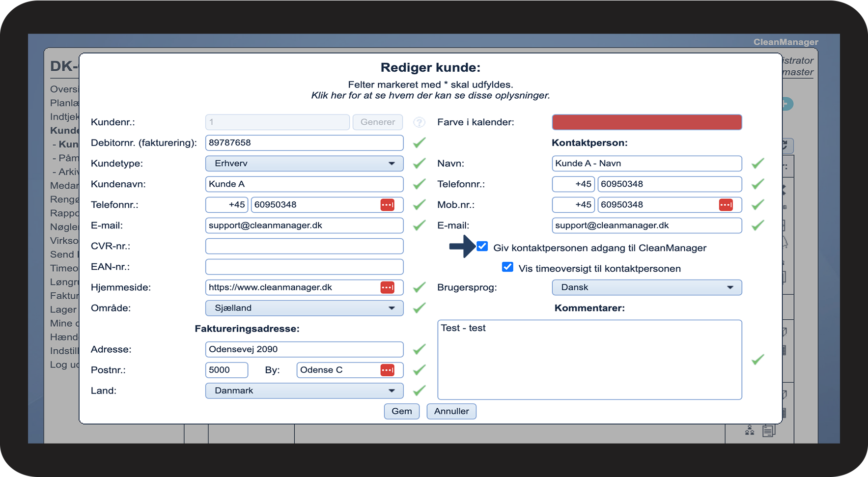The width and height of the screenshot is (868, 477).
Task: Open Kundetype dropdown showing Erhverv
Action: pyautogui.click(x=304, y=164)
